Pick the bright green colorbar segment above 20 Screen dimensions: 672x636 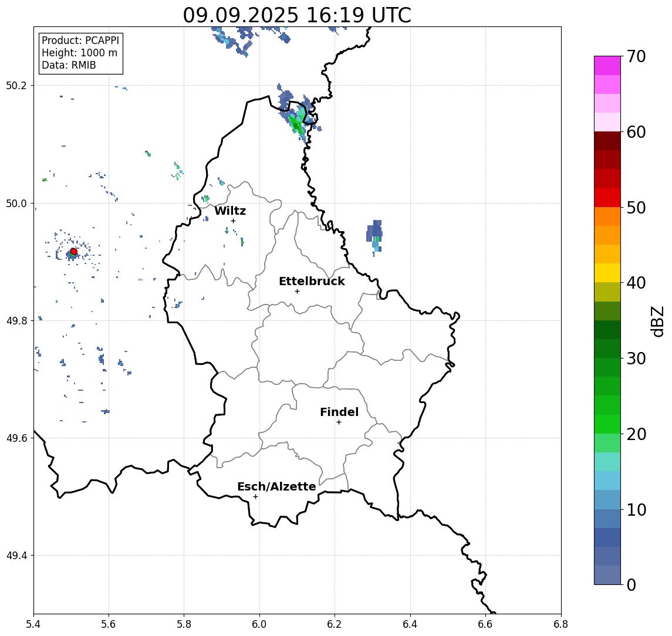607,424
